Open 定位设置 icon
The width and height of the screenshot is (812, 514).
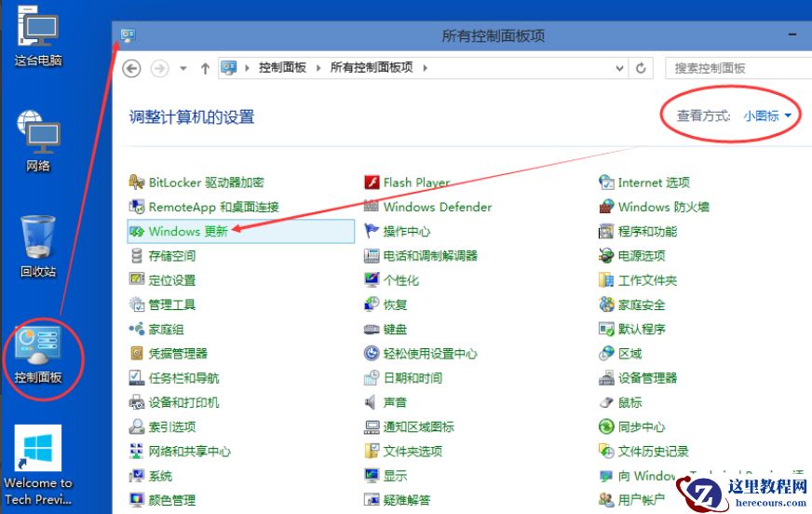(x=137, y=280)
